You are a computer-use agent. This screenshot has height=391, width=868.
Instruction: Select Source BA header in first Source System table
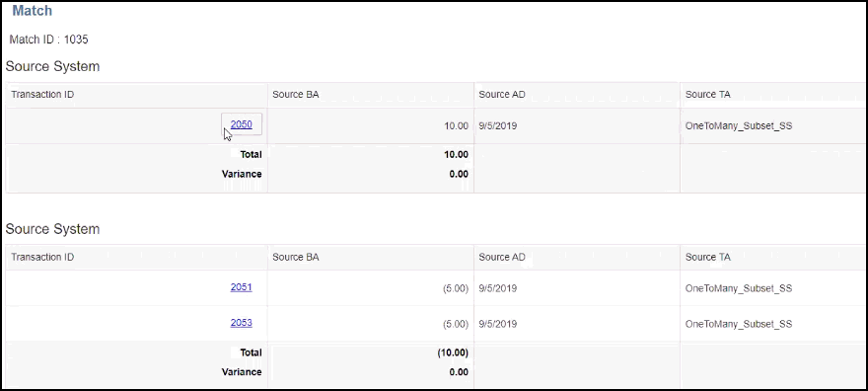[x=296, y=95]
